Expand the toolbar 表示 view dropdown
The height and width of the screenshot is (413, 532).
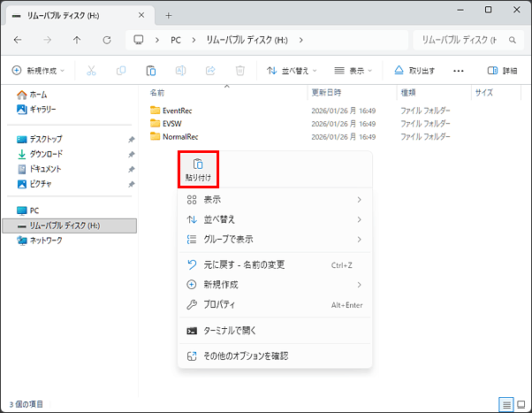353,70
